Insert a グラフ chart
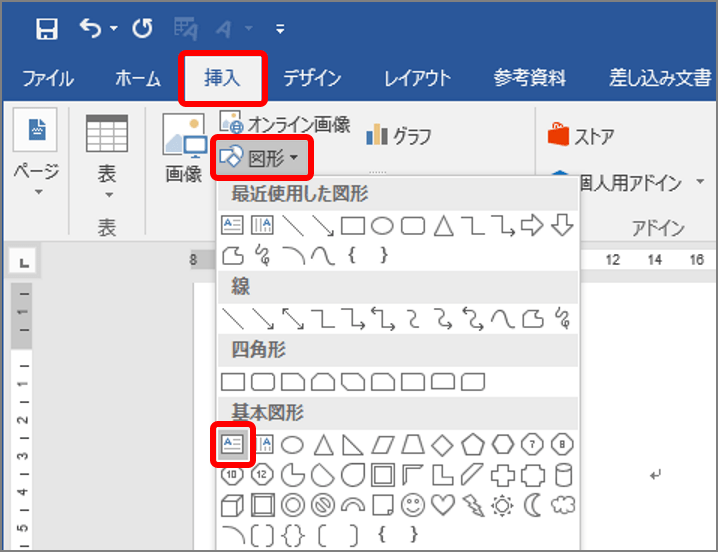Screen dimensions: 718x552 tap(398, 136)
